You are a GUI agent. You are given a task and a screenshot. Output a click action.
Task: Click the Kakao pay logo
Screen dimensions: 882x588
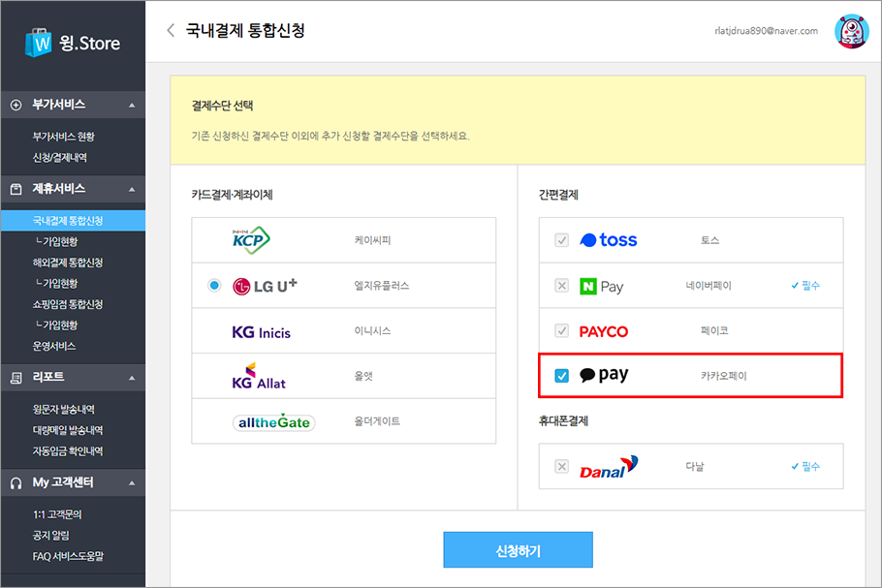tap(604, 375)
